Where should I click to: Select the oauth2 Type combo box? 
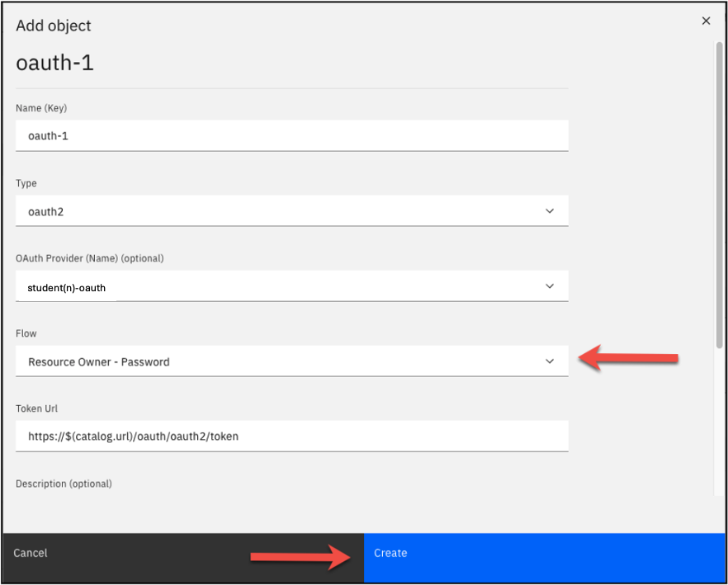(x=281, y=211)
